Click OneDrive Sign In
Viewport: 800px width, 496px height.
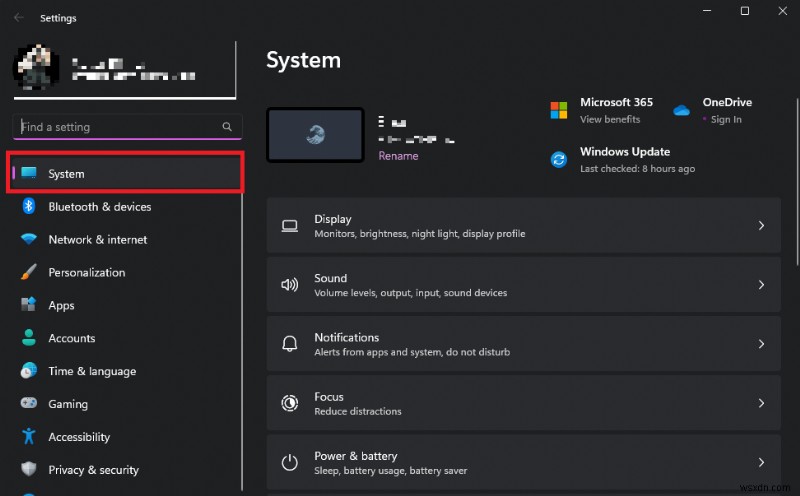(726, 119)
